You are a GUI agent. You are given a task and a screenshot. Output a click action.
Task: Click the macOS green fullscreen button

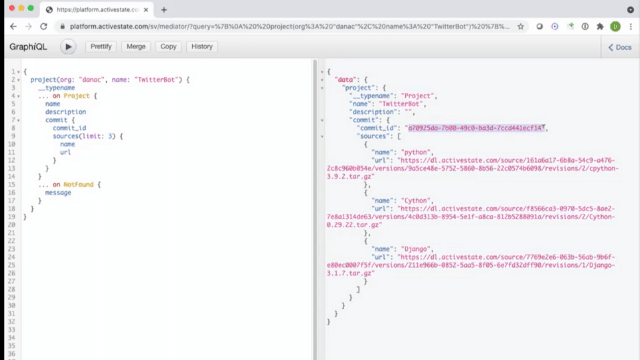pyautogui.click(x=31, y=8)
